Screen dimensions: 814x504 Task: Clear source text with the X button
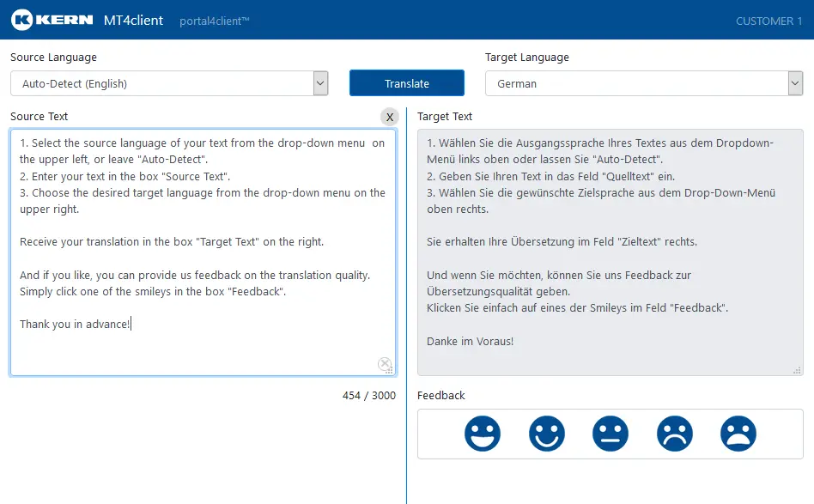click(x=389, y=117)
